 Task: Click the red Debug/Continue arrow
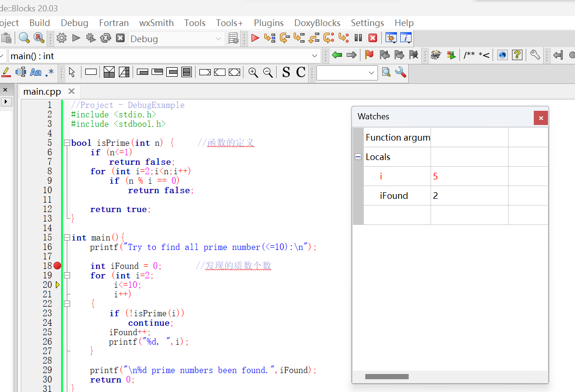255,38
